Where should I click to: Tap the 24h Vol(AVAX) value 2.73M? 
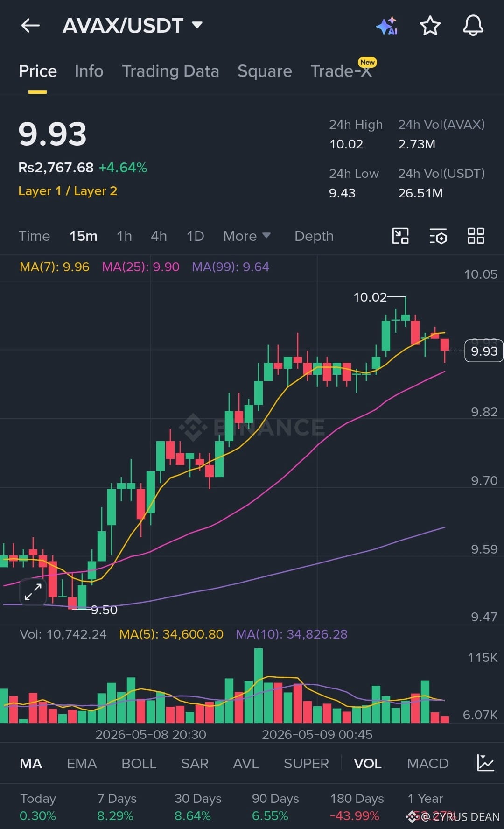coord(417,144)
